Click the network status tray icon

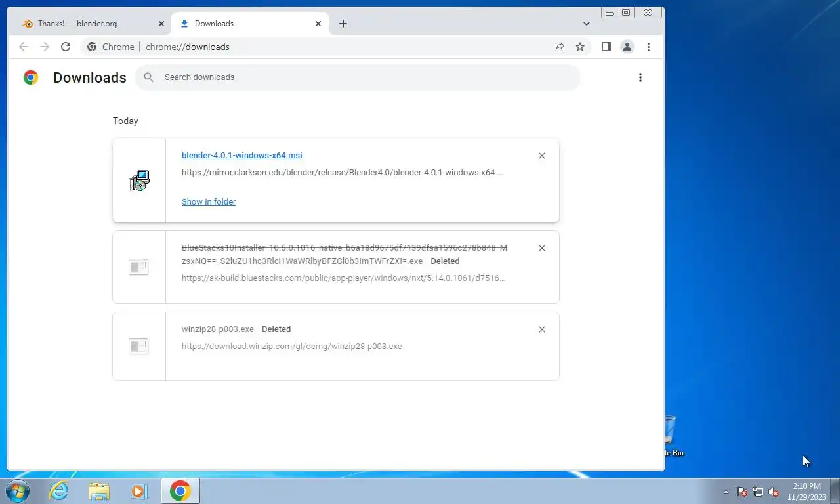(758, 492)
